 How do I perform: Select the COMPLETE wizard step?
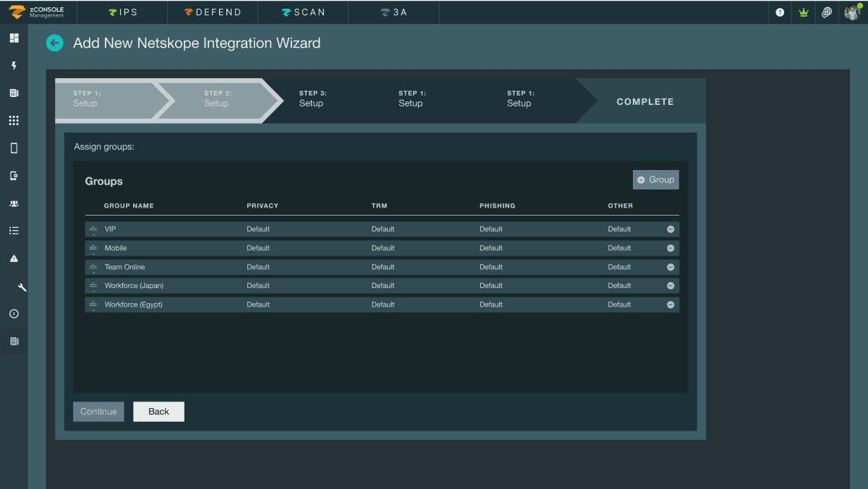644,101
